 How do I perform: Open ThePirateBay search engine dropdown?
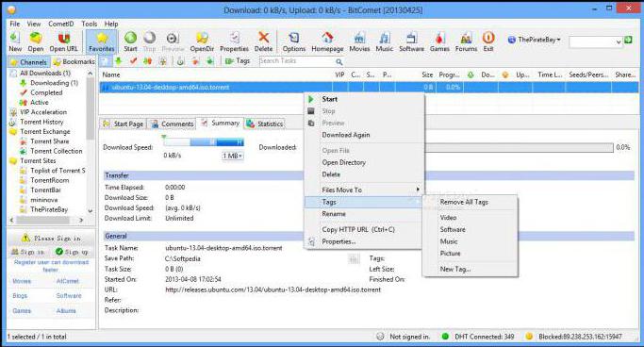(534, 40)
